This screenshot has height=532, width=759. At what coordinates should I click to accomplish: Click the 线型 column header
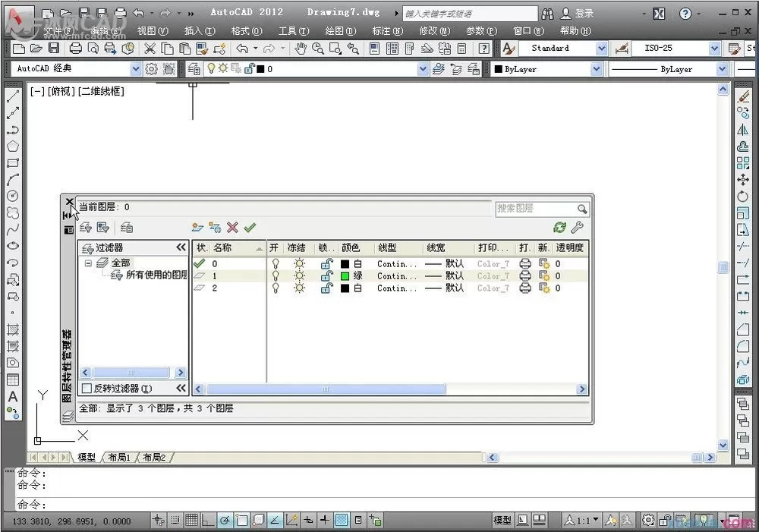coord(398,248)
